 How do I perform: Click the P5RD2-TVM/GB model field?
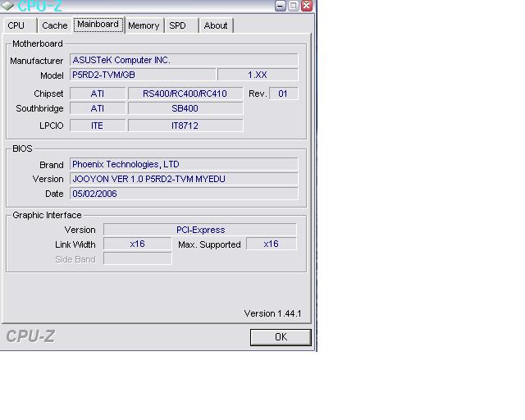pyautogui.click(x=143, y=75)
